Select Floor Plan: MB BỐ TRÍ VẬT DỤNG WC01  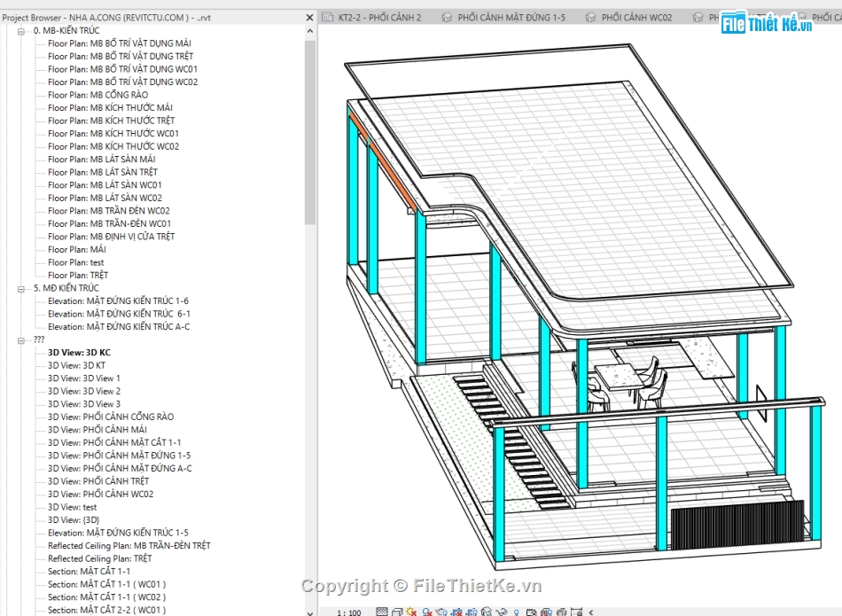click(x=122, y=69)
